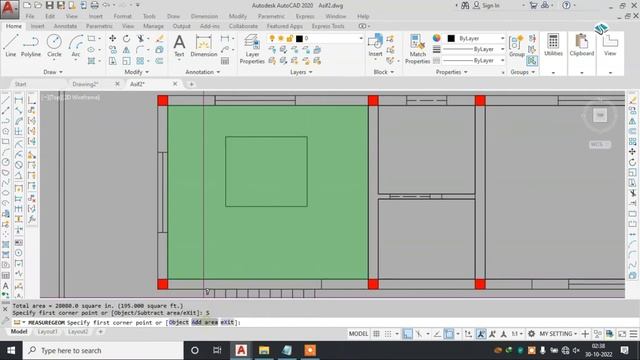
Task: Open the Format menu
Action: click(122, 16)
